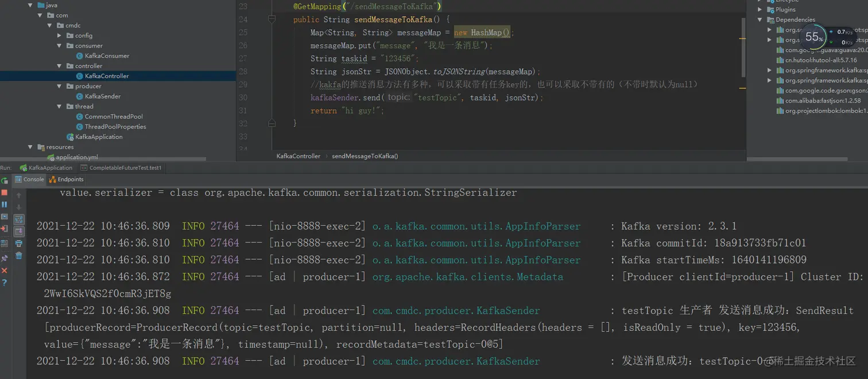
Task: Pause the program output
Action: 5,204
